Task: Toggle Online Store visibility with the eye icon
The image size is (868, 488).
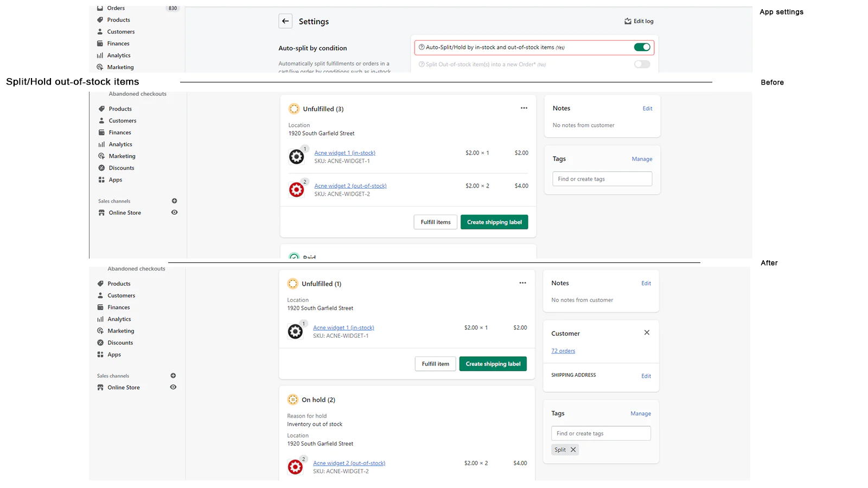Action: coord(174,212)
